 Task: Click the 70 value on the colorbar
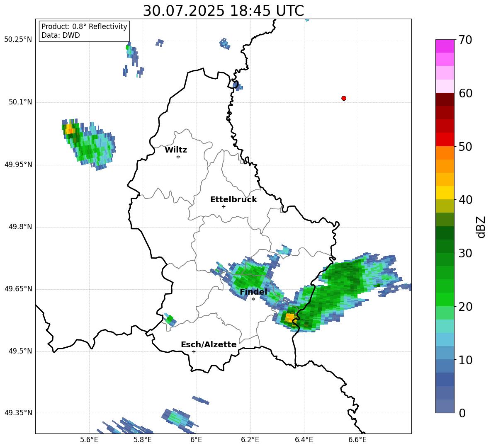point(465,40)
